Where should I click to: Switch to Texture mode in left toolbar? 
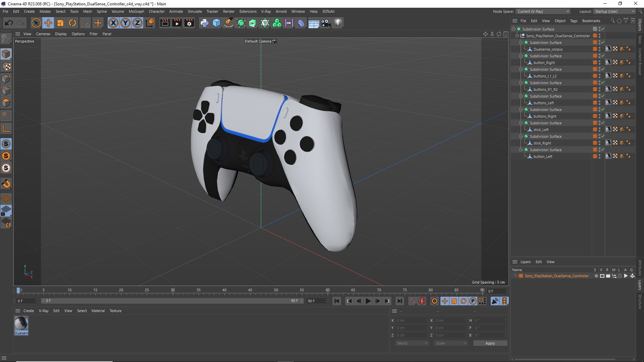(x=6, y=66)
